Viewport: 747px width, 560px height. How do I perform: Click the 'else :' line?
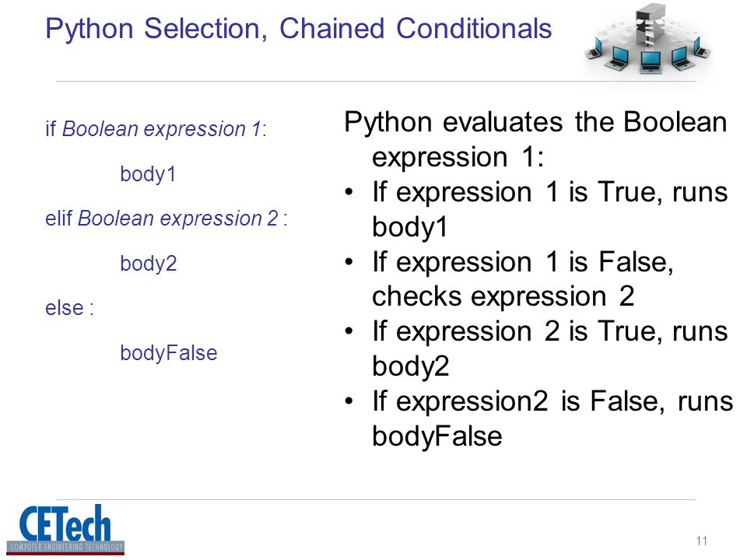click(x=69, y=308)
